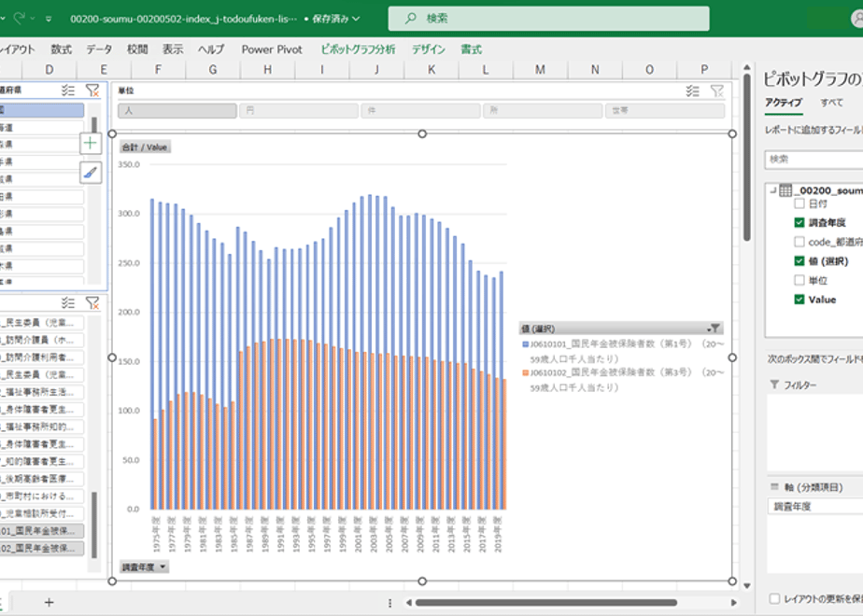
Task: Open the ヘルプ ribbon tab
Action: 211,49
